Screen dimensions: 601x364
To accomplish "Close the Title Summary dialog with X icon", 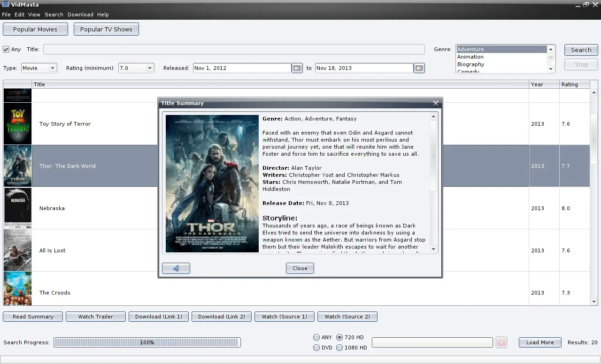I will 435,103.
